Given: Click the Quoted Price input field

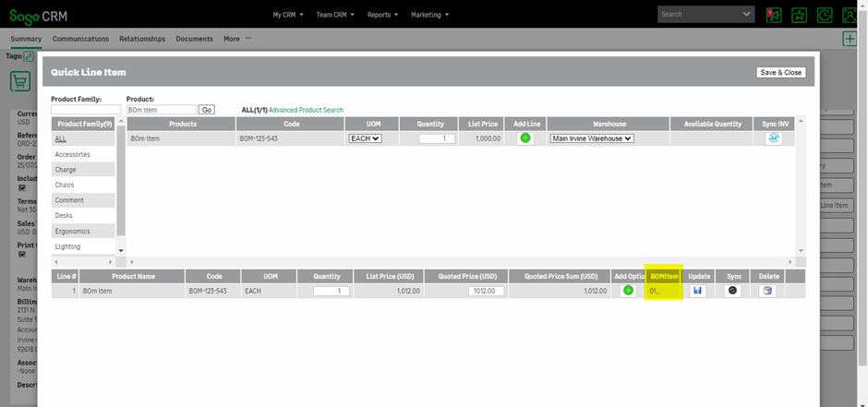Looking at the screenshot, I should [x=486, y=291].
